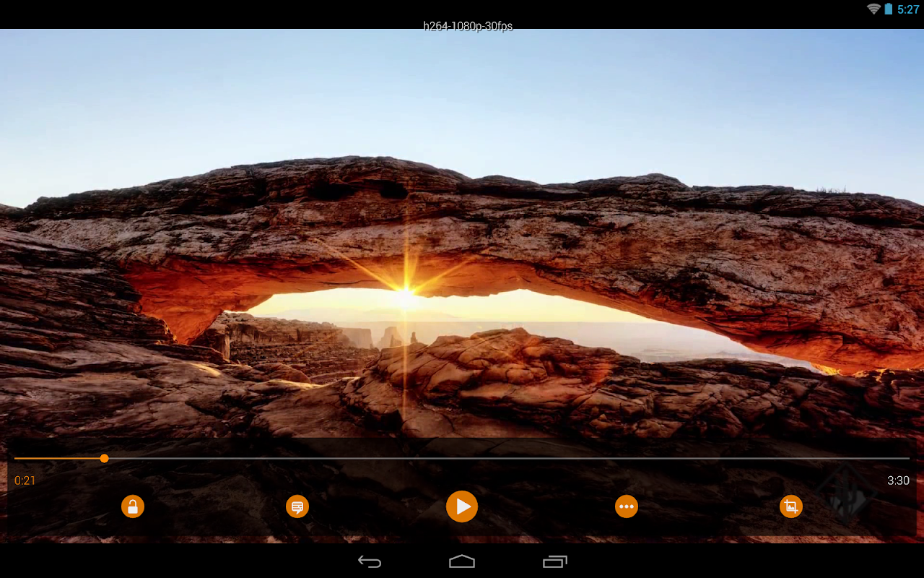This screenshot has height=578, width=924.
Task: Tap the h264-1080p-30fps title bar
Action: [x=468, y=26]
